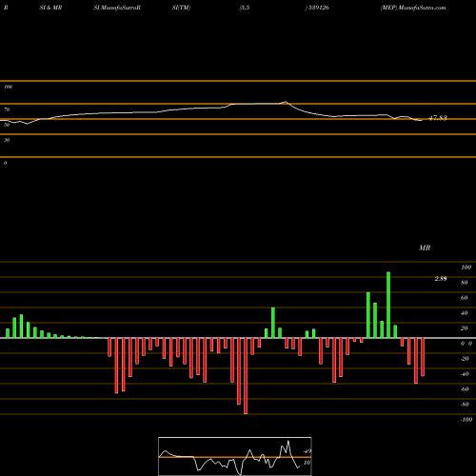Click the (5,5 parameter text in header
Screen dimensions: 476x476
(x=245, y=8)
